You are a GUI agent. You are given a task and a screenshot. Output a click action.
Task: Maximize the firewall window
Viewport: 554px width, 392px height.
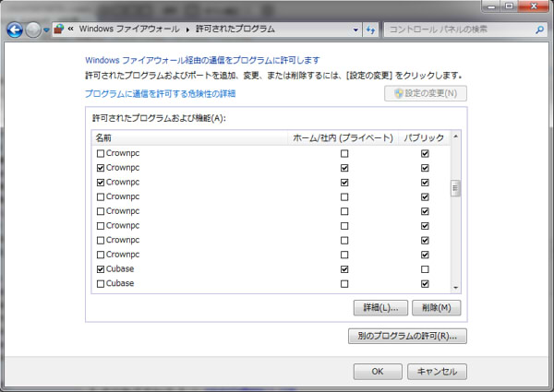tap(509, 6)
